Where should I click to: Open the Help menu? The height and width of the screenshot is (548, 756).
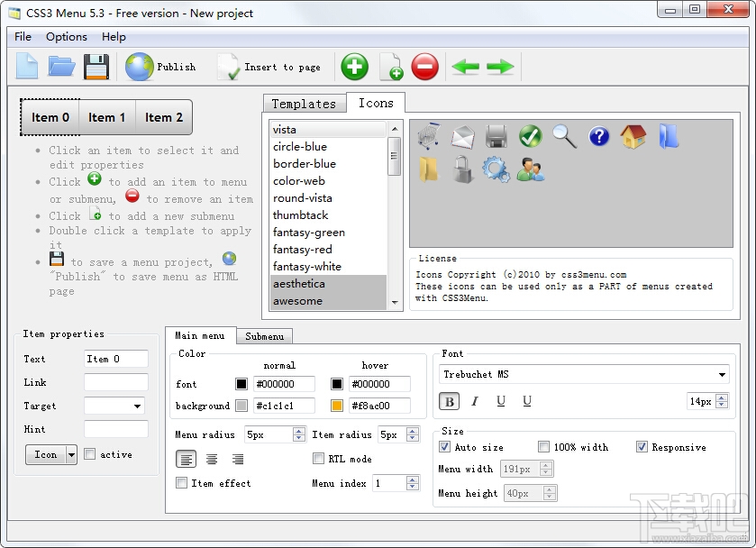point(114,37)
